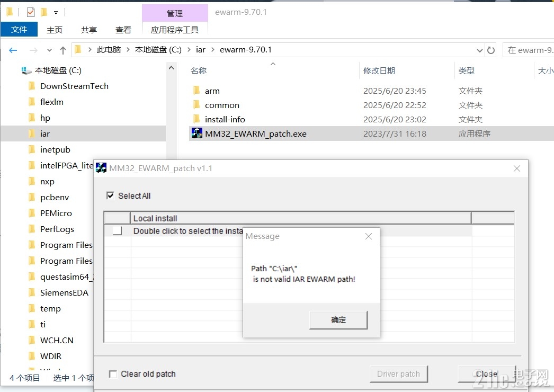Click the Close button in patch window
Image resolution: width=554 pixels, height=392 pixels.
[x=487, y=374]
